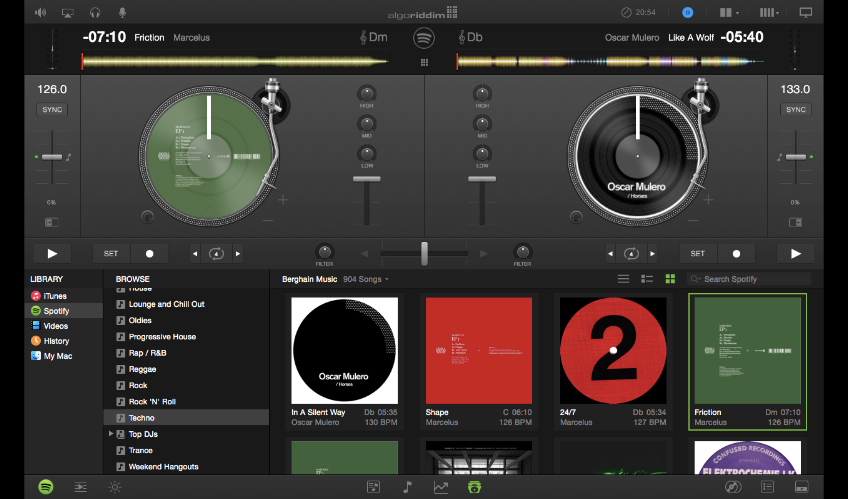Screen dimensions: 848x499
Task: Open the grid icon below Spotify logo
Action: [x=424, y=63]
